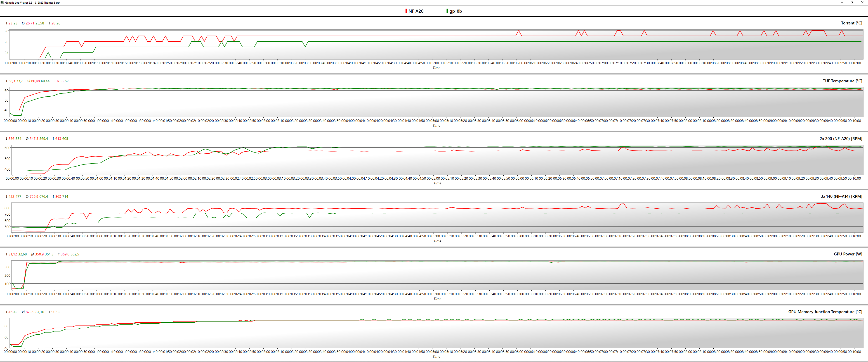
Task: Select the gp18b legend label
Action: coord(455,11)
